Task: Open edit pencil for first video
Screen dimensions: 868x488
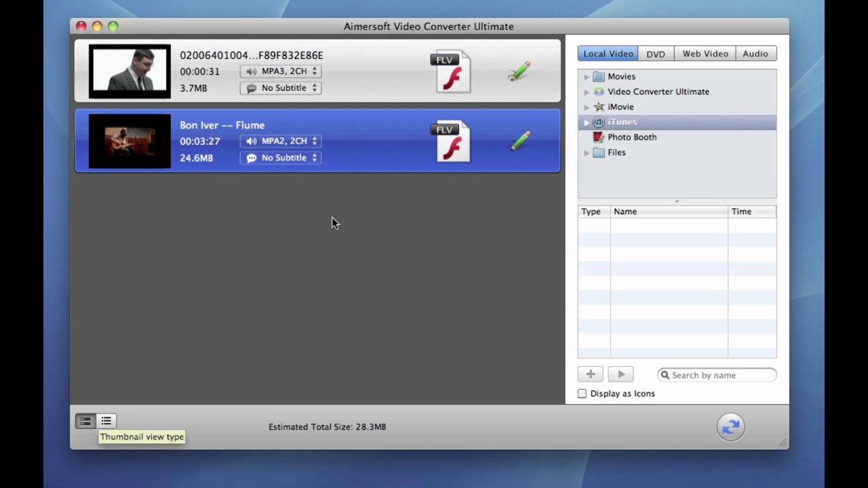Action: [x=519, y=71]
